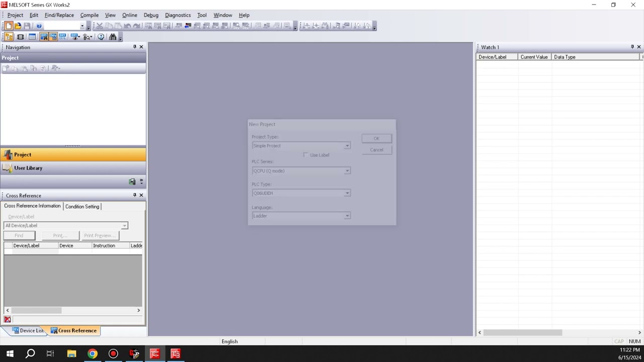Viewport: 644px width, 362px height.
Task: Open the Compile menu
Action: click(89, 15)
